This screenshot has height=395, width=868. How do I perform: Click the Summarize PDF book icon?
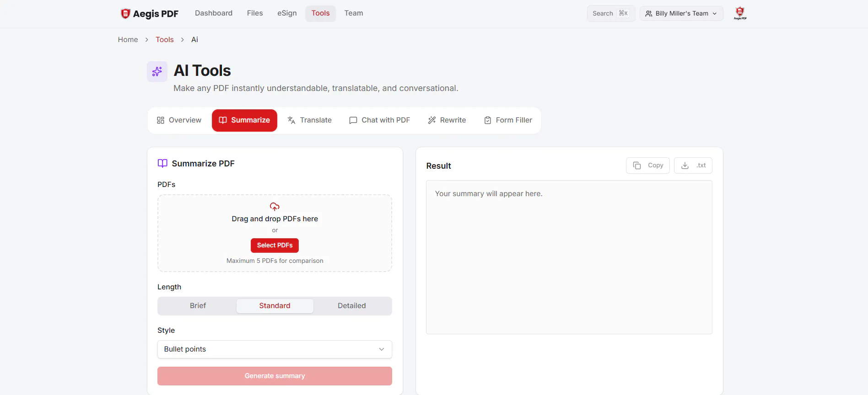pos(162,163)
